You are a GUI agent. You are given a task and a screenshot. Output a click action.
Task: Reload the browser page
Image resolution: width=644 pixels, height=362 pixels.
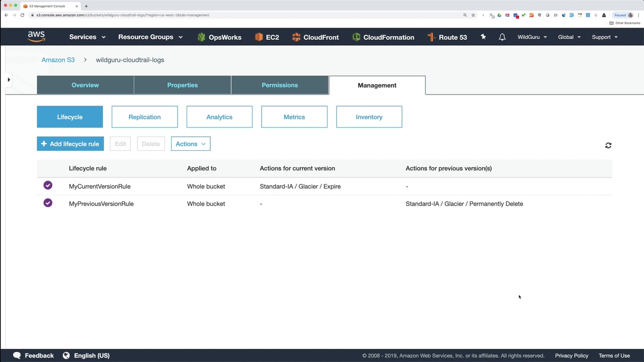22,15
